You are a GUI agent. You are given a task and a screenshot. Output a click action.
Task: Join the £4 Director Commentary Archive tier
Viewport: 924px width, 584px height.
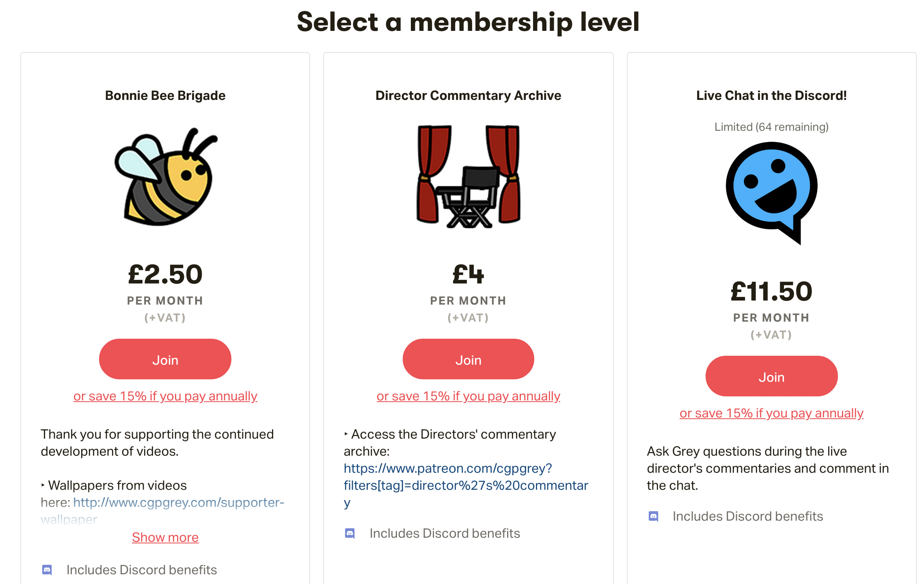pos(468,359)
